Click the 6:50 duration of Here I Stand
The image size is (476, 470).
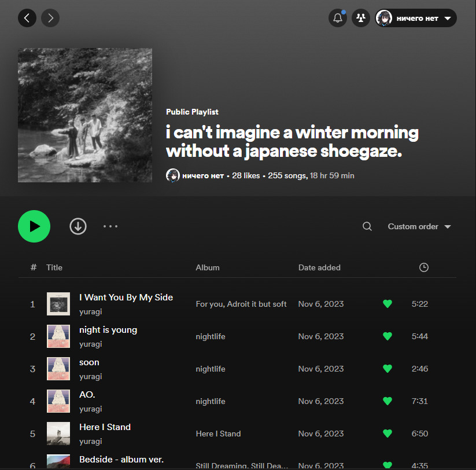tap(419, 434)
